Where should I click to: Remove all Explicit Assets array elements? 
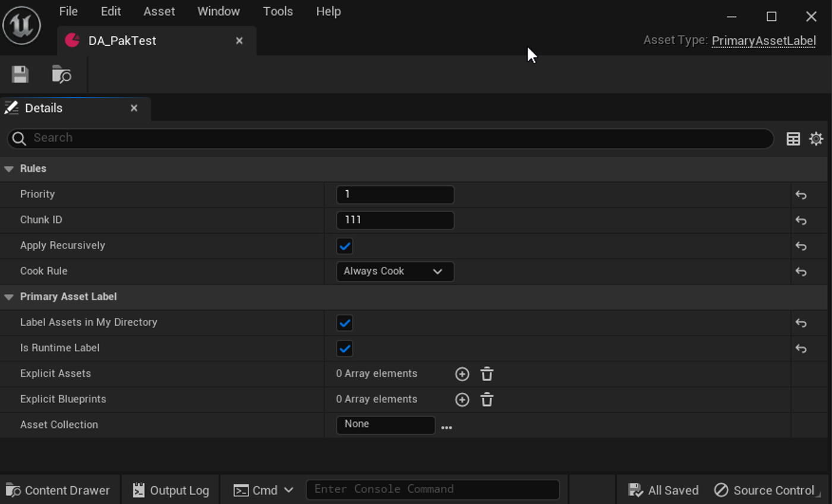click(x=487, y=374)
